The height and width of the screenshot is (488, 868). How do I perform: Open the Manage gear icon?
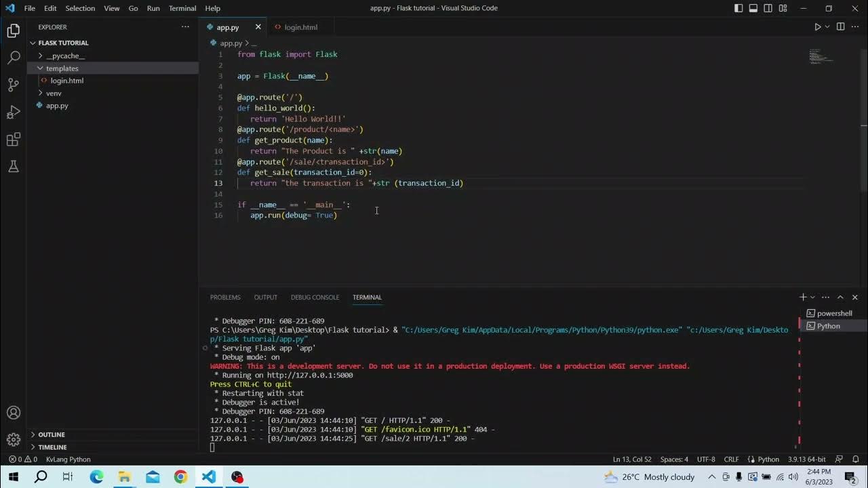tap(14, 439)
